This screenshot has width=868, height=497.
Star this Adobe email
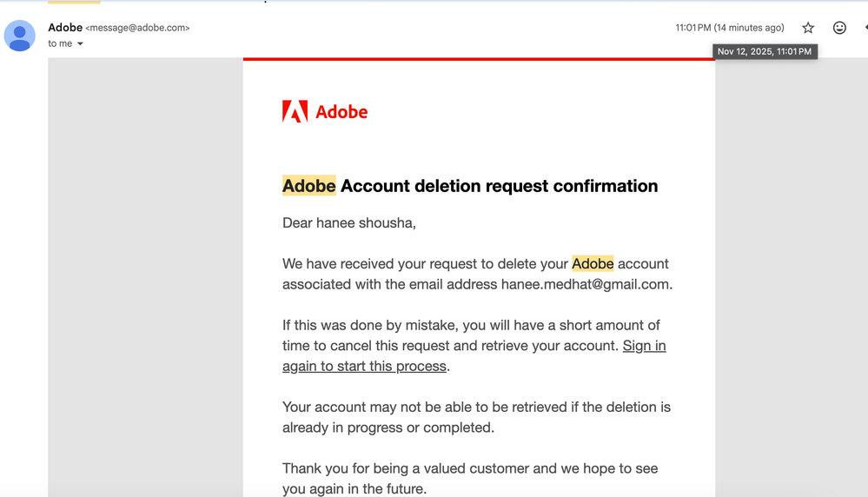click(x=808, y=28)
